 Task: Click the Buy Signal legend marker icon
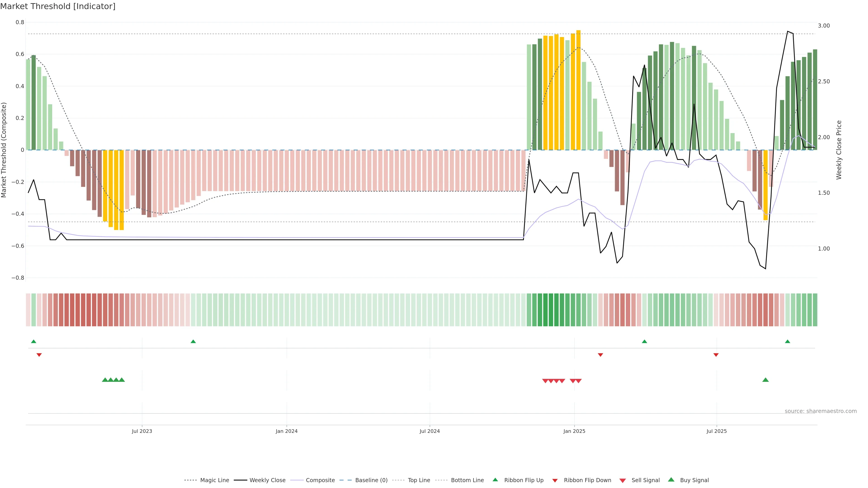671,480
